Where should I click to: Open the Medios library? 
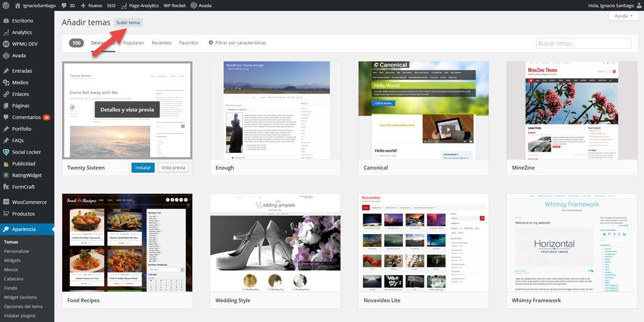[20, 83]
